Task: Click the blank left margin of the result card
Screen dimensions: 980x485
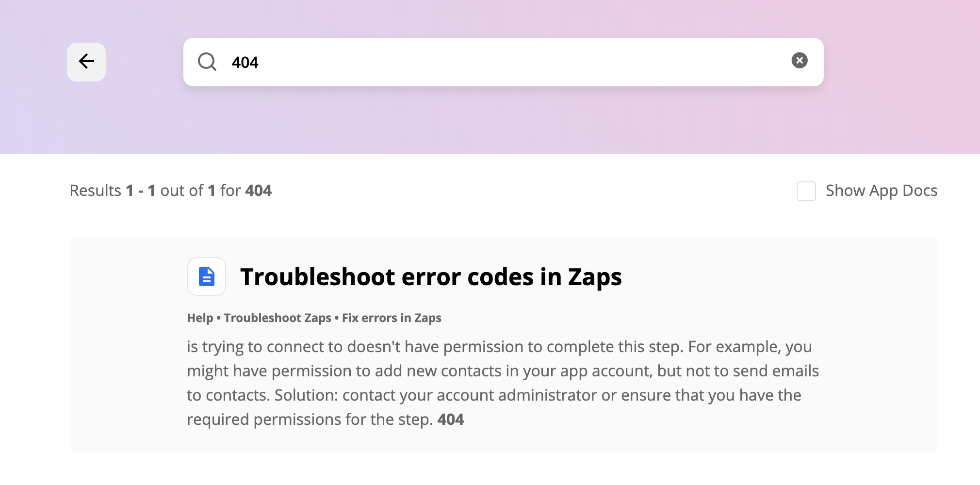Action: tap(127, 344)
